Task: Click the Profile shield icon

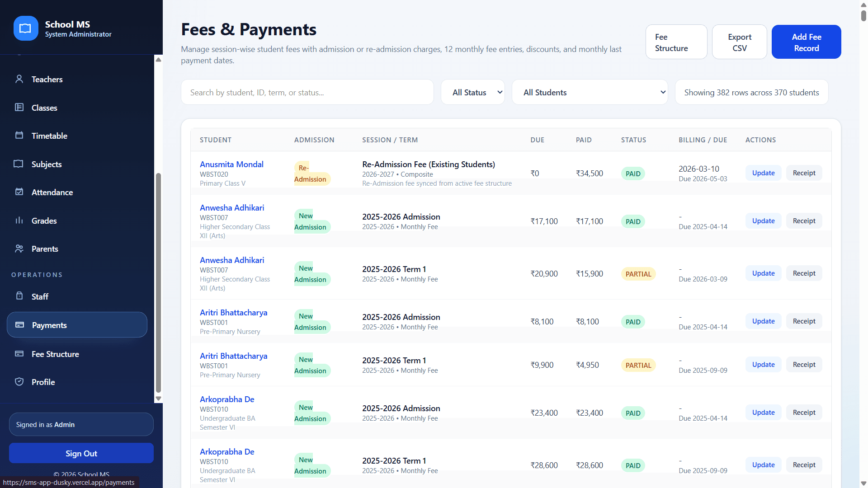Action: click(x=19, y=382)
